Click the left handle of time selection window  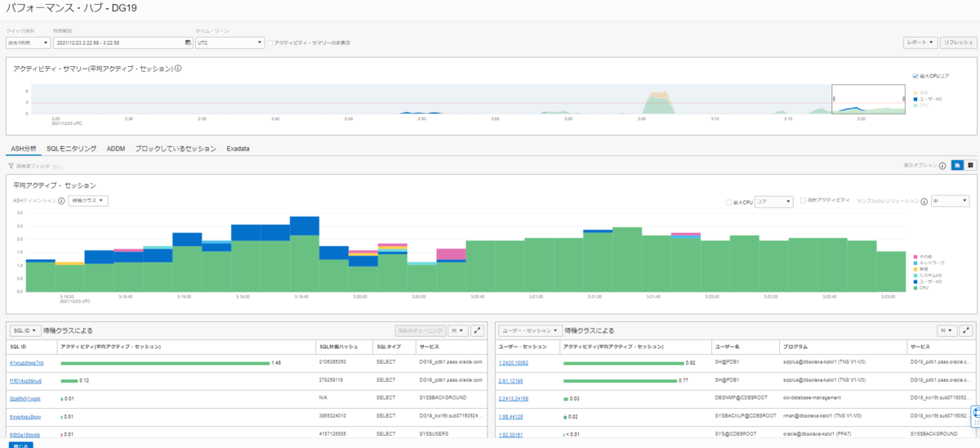pyautogui.click(x=833, y=99)
